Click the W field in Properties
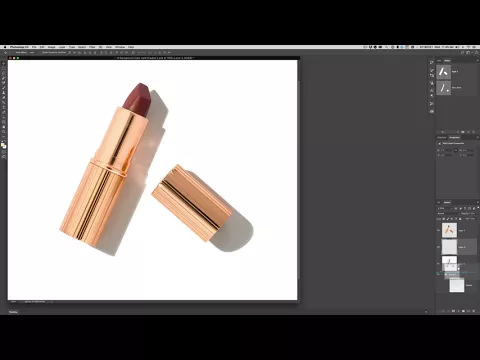Image resolution: width=480 pixels, height=360 pixels. click(447, 150)
